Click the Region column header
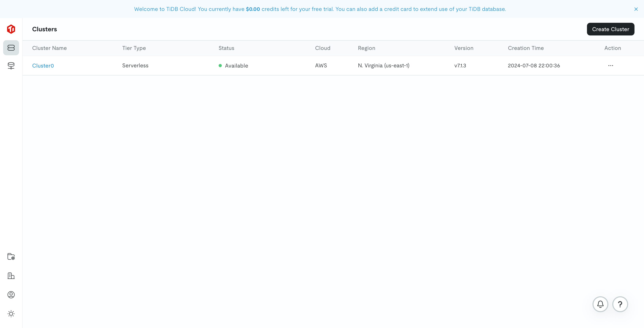 (x=367, y=48)
